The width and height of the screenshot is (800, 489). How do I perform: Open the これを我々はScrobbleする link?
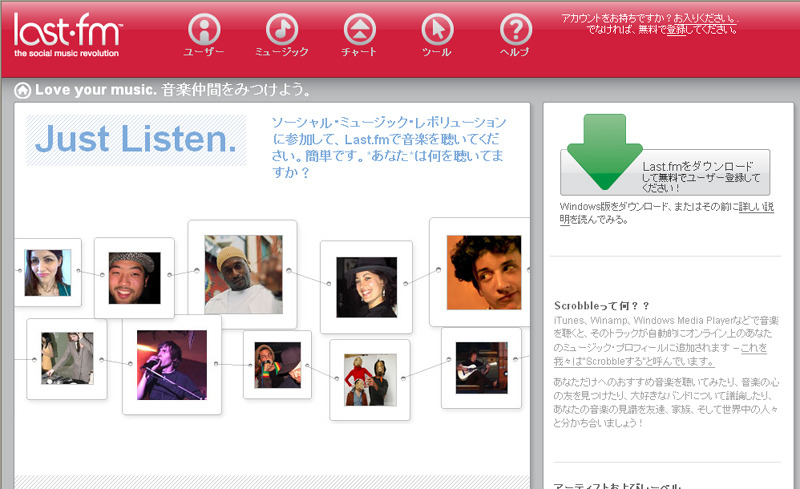coord(660,354)
